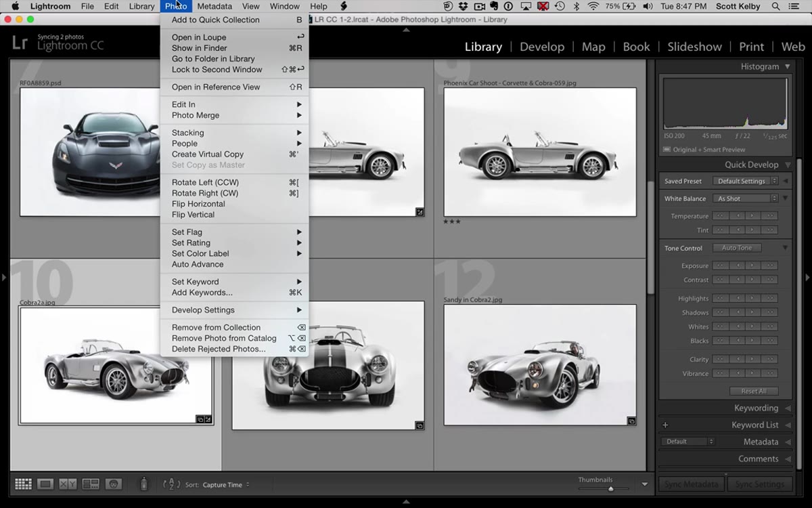Expand the Comments panel
The height and width of the screenshot is (508, 812).
tap(787, 459)
